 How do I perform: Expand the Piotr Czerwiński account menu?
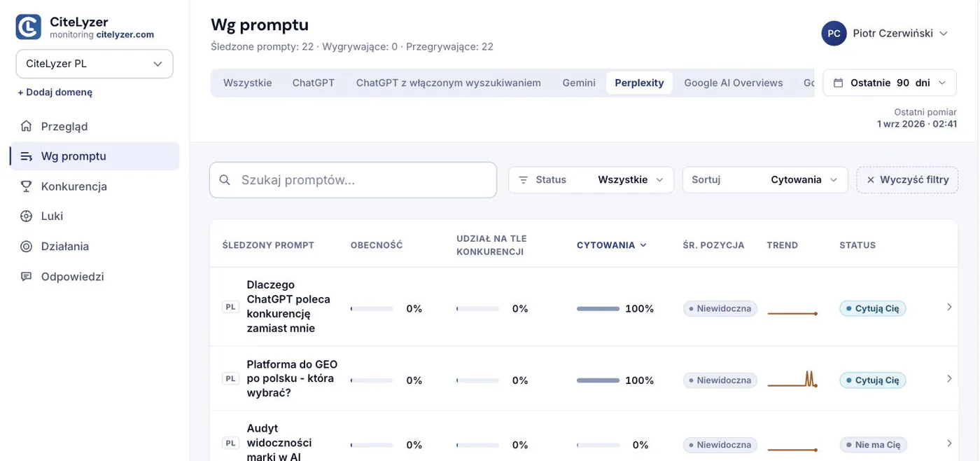(885, 33)
